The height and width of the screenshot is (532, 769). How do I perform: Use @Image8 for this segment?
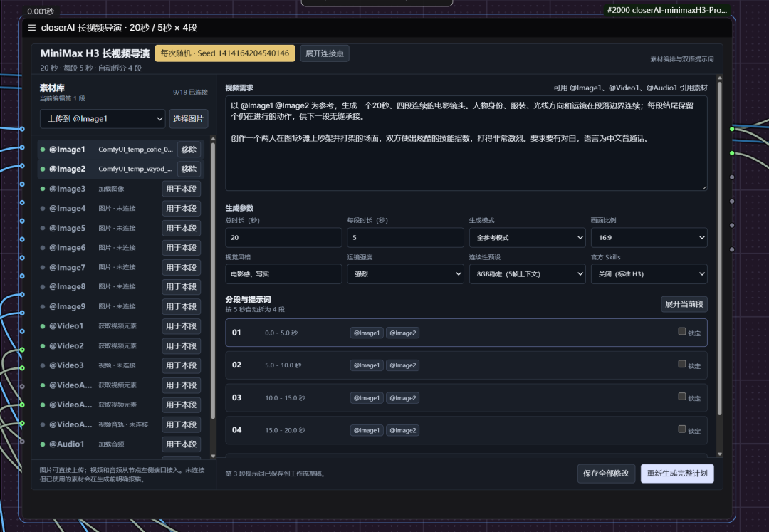(x=181, y=287)
